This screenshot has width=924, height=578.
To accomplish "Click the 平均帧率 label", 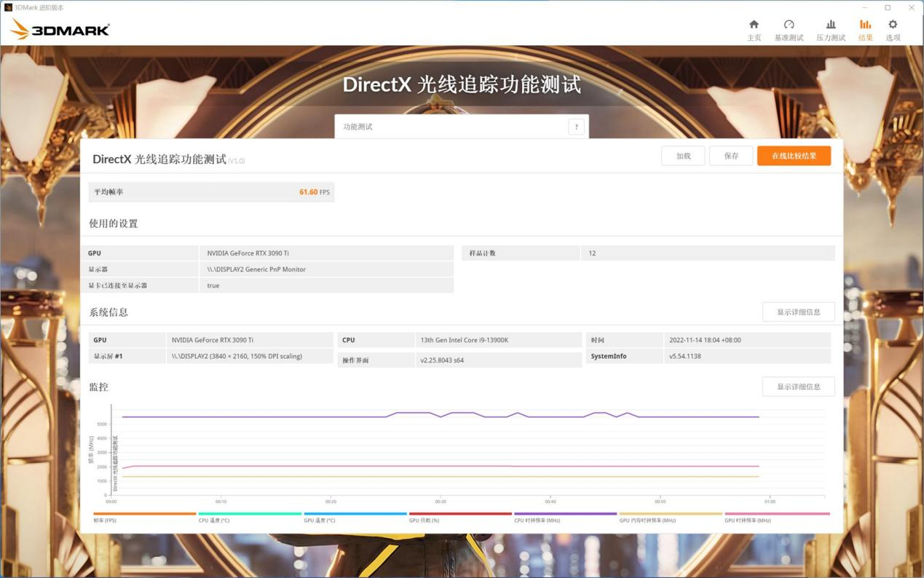I will click(108, 192).
